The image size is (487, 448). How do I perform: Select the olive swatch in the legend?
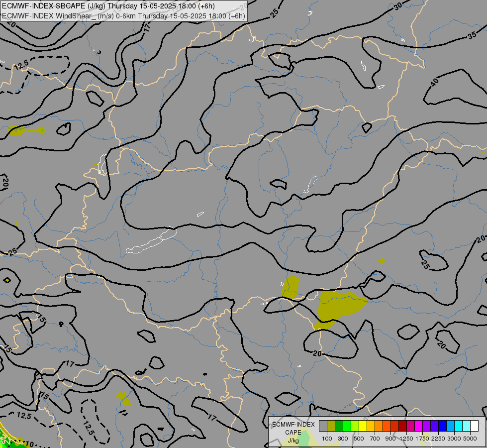tap(331, 426)
